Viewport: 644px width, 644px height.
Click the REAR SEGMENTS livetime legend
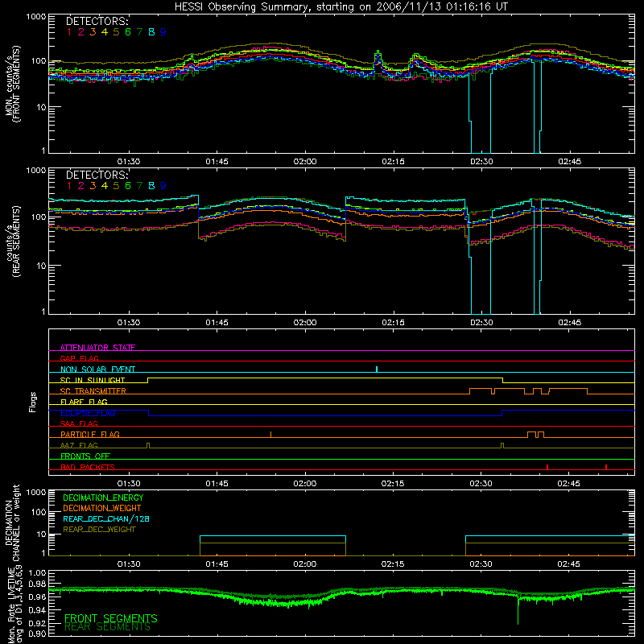click(108, 627)
